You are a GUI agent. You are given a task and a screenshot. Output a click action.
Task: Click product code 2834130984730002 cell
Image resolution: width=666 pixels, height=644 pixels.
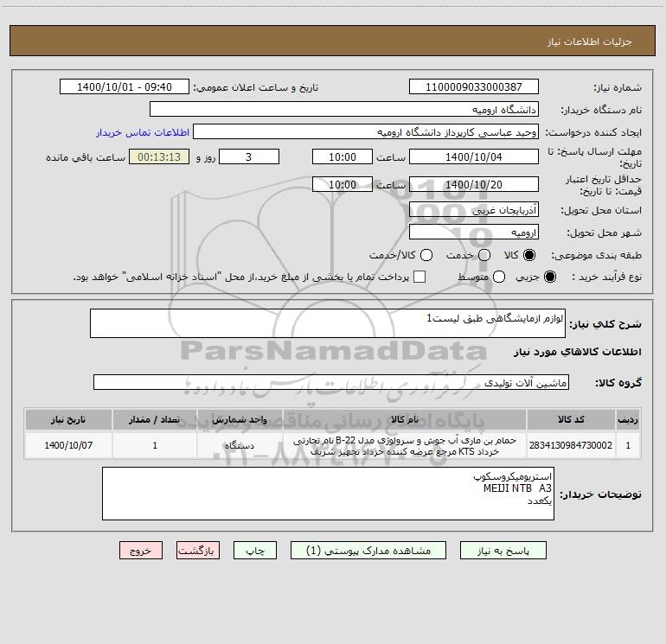pyautogui.click(x=571, y=445)
